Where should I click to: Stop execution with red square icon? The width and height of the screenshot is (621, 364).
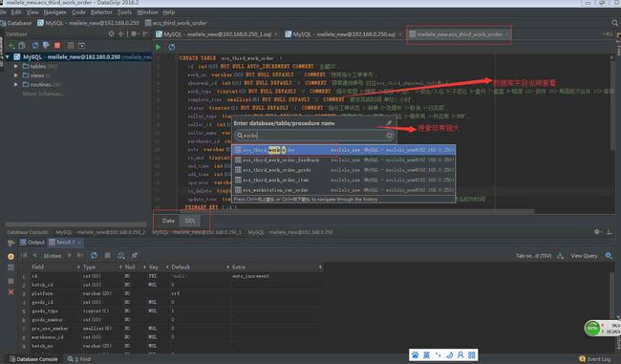pyautogui.click(x=57, y=46)
